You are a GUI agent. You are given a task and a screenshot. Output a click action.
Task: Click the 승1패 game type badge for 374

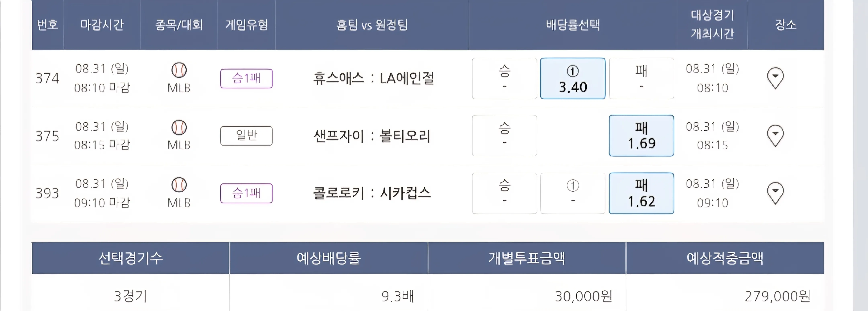coord(246,79)
